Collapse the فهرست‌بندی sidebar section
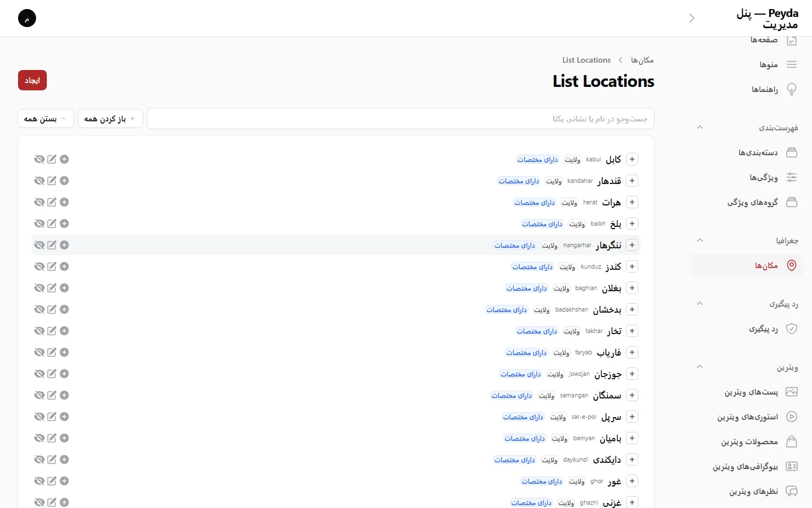 coord(700,128)
